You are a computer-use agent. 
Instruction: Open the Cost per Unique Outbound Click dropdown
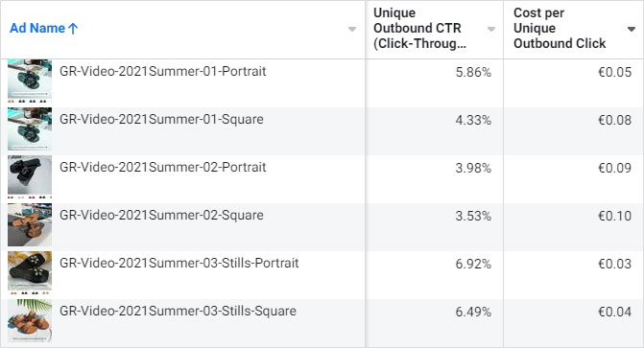pos(632,29)
